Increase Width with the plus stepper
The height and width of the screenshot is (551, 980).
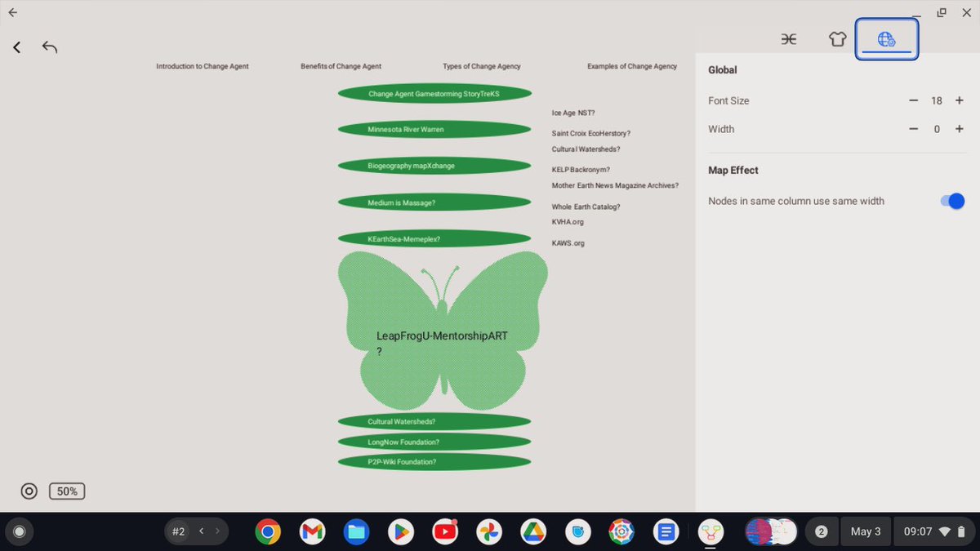pyautogui.click(x=959, y=129)
